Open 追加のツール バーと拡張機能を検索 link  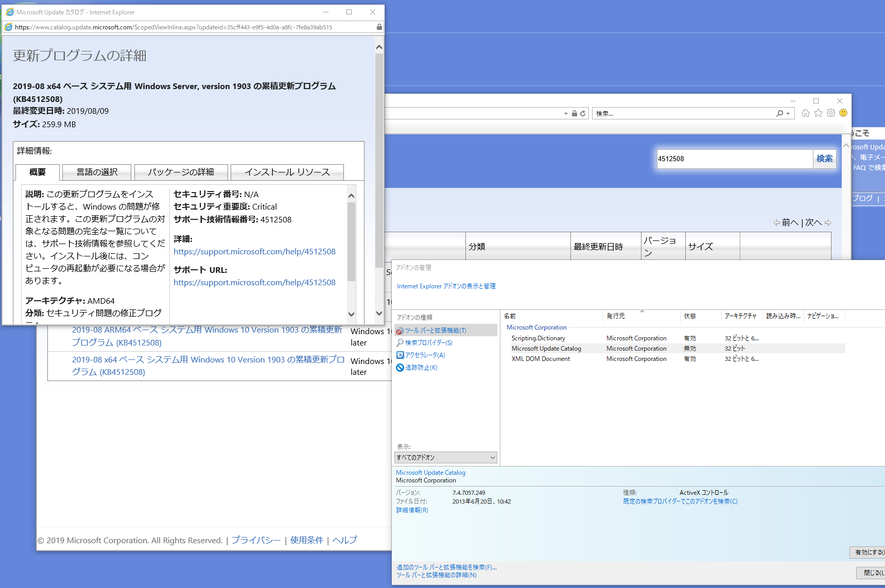point(446,567)
